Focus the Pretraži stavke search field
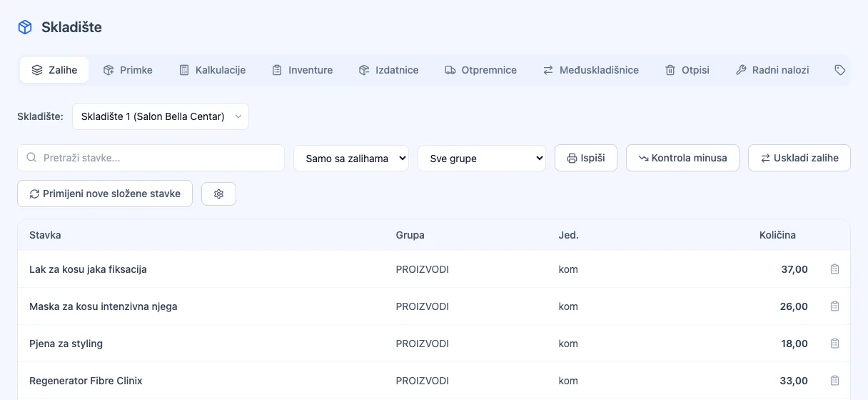Screen dimensions: 868x400 coord(151,158)
